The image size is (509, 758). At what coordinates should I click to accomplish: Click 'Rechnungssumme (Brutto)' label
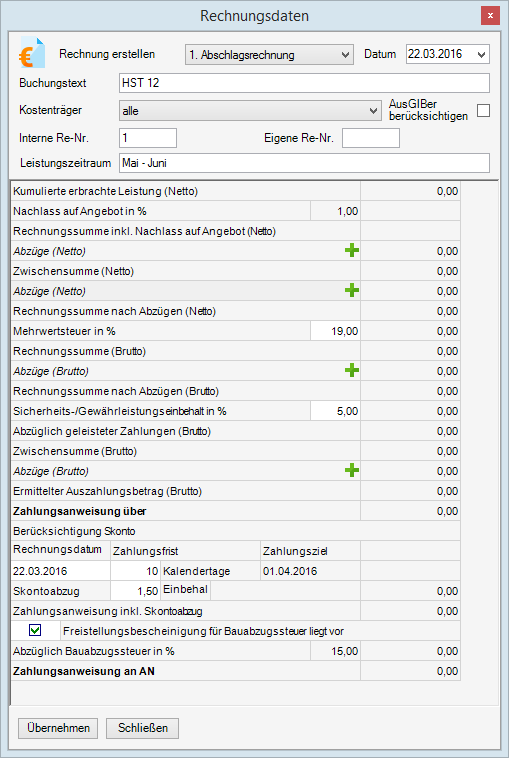click(80, 351)
